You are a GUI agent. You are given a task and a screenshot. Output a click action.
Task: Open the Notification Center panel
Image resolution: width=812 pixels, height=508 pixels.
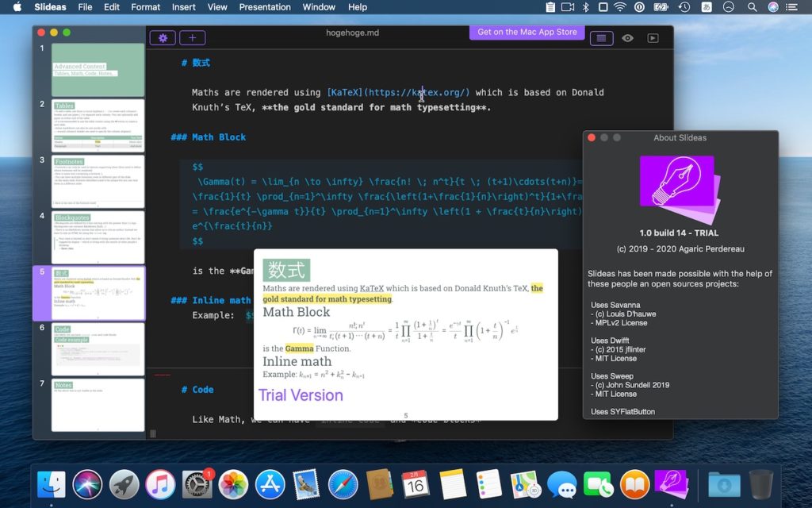793,8
